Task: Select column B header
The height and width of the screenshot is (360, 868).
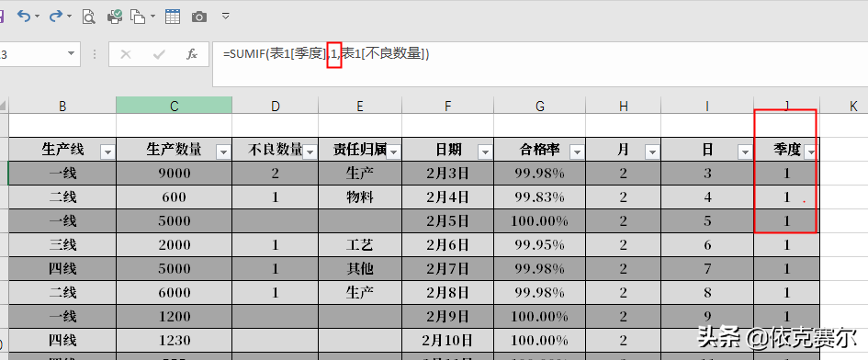Action: click(x=62, y=106)
